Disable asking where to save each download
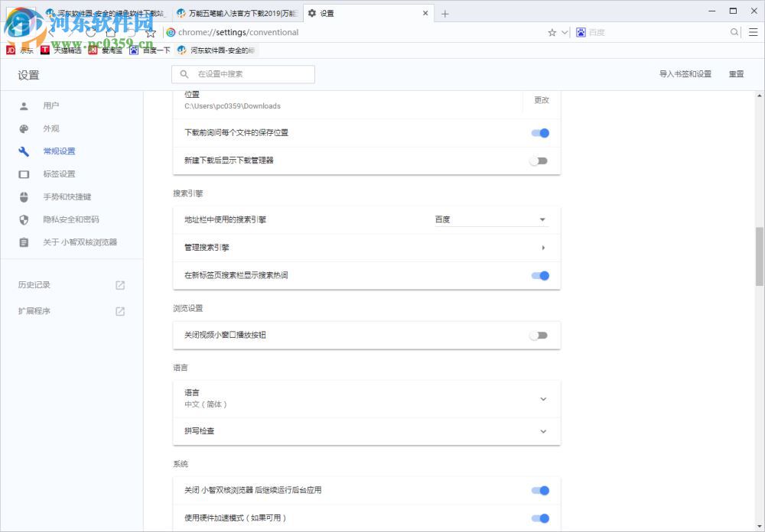 pos(540,133)
